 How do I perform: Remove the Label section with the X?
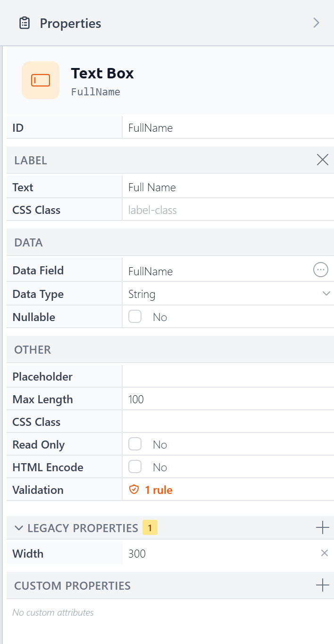pyautogui.click(x=323, y=160)
